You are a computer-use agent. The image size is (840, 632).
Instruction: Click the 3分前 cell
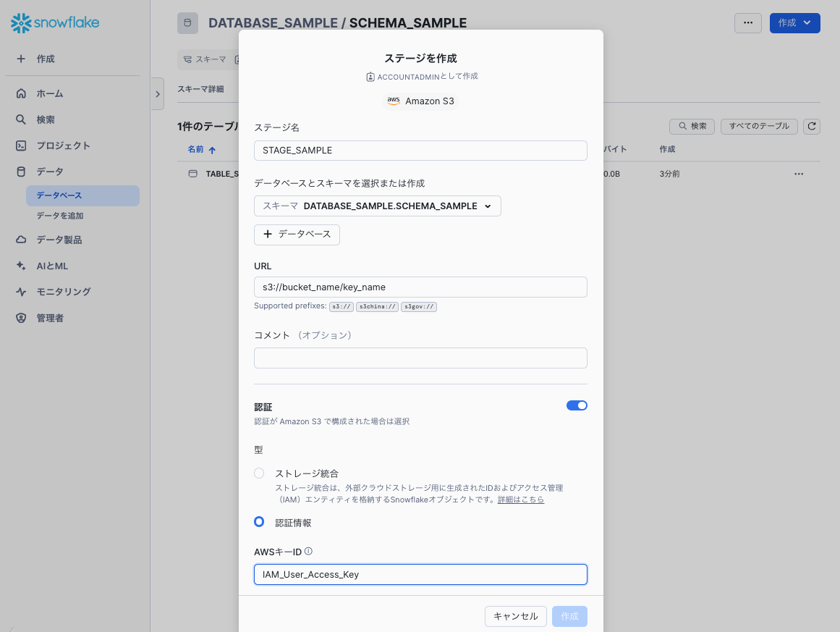pos(669,174)
